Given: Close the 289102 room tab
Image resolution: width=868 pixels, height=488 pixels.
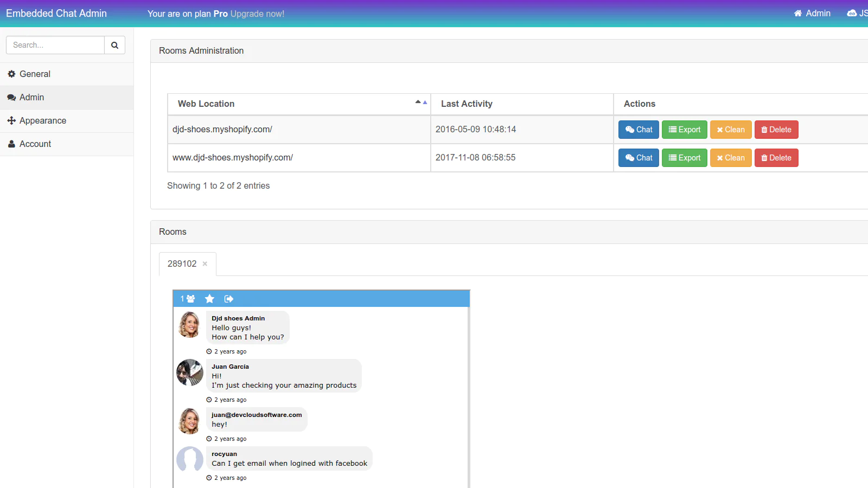Looking at the screenshot, I should click(x=205, y=264).
